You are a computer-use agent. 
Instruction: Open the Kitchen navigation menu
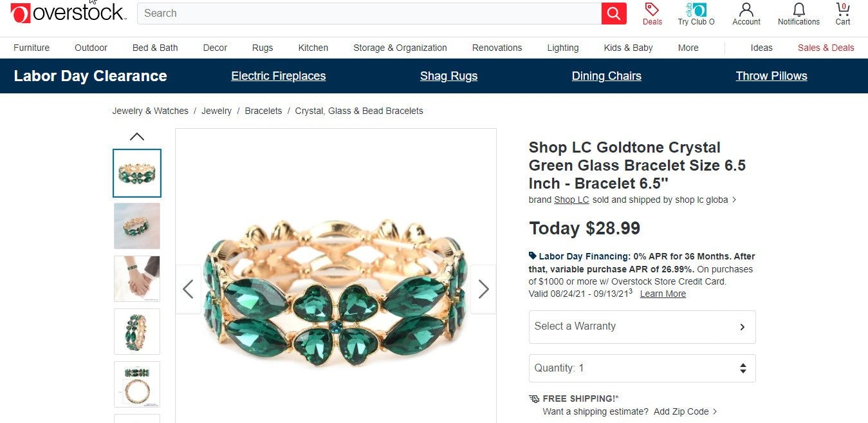[x=313, y=48]
